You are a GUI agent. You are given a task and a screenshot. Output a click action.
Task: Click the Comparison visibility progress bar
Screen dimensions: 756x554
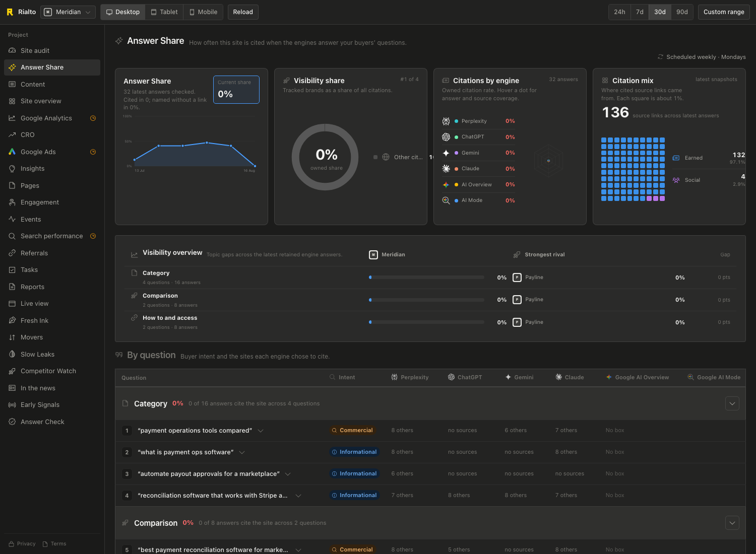[x=426, y=300]
